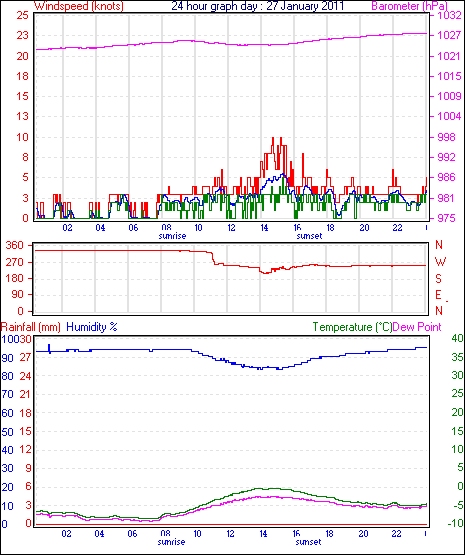Click the 14 hour mark on bottom graph

263,534
